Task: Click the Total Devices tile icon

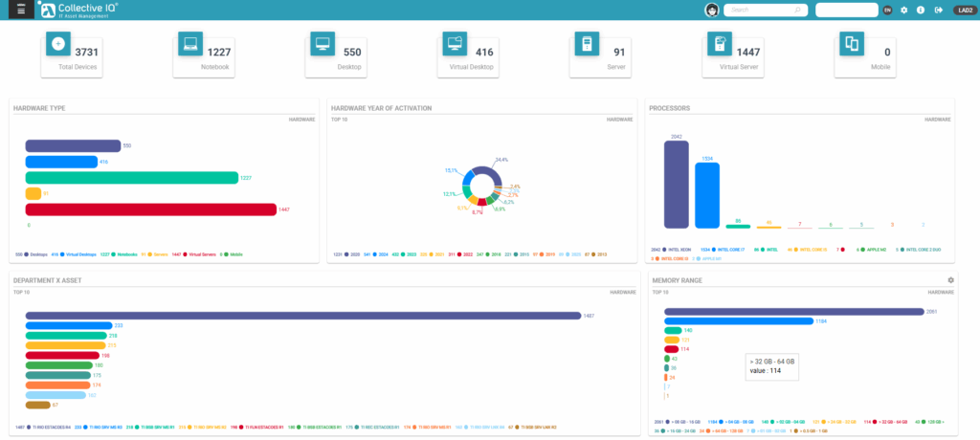Action: [x=58, y=44]
